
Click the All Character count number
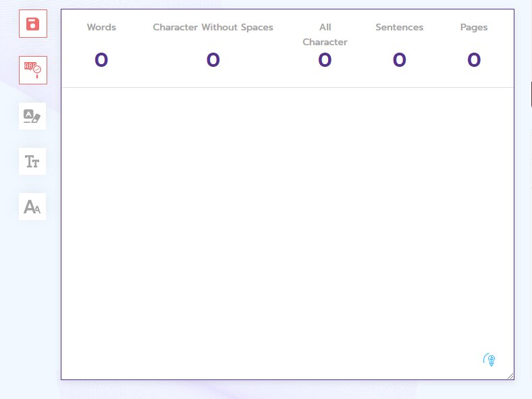325,61
